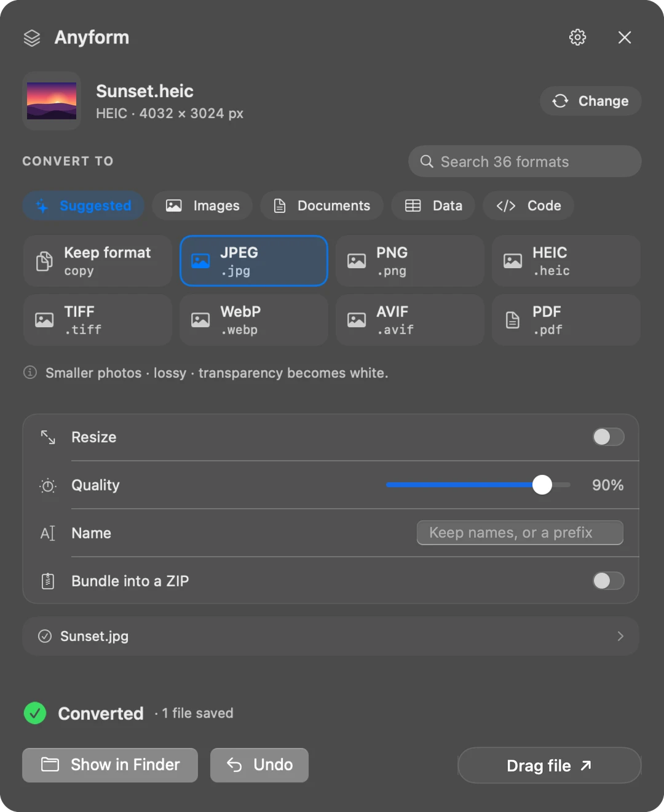This screenshot has height=812, width=664.
Task: Select the Suggested tab
Action: pos(84,205)
